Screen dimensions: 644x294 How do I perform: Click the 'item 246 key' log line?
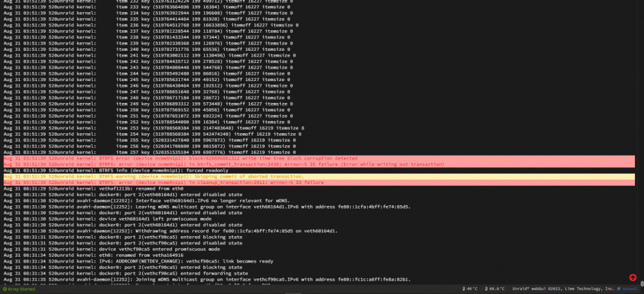click(x=148, y=86)
